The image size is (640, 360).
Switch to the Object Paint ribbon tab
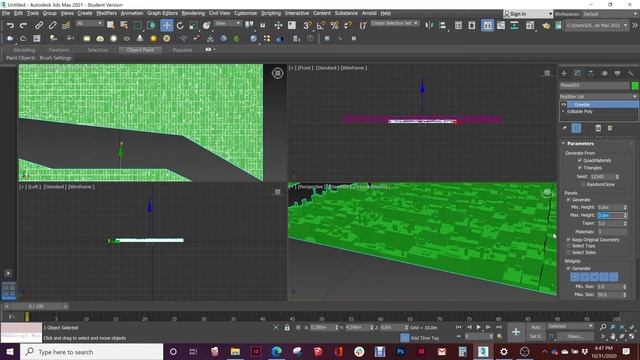point(140,50)
